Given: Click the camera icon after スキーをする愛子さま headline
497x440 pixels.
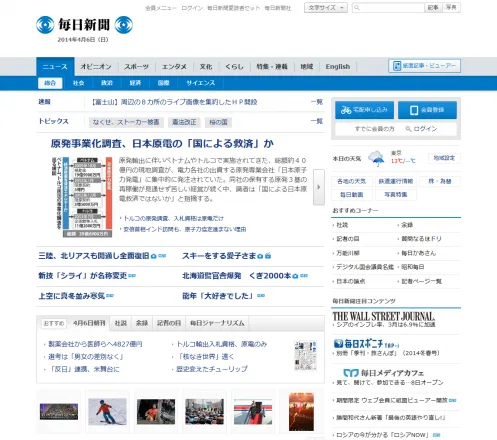Looking at the screenshot, I should [260, 256].
